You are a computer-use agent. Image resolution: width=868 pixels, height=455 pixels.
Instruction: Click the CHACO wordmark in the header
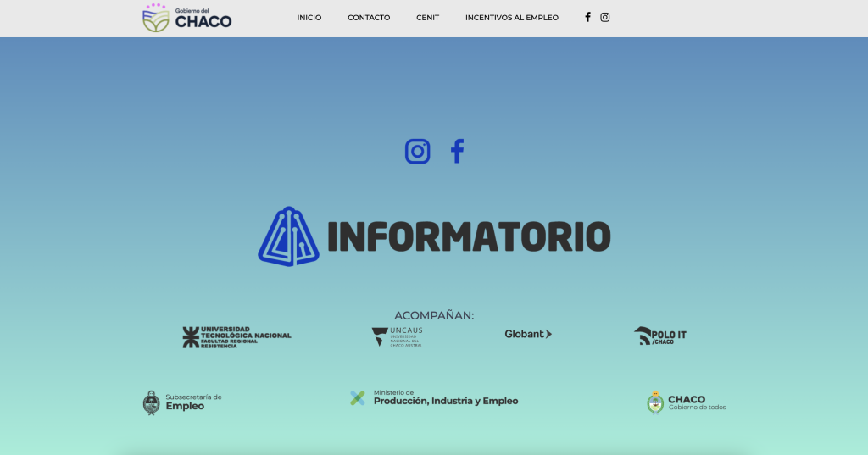point(203,22)
